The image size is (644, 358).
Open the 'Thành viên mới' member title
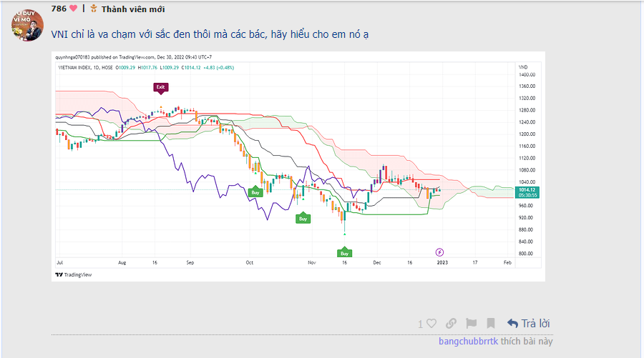click(132, 9)
